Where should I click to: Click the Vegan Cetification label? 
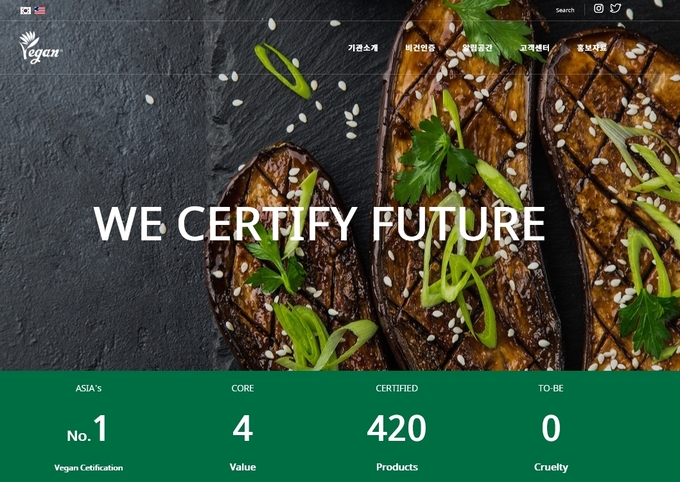(88, 468)
